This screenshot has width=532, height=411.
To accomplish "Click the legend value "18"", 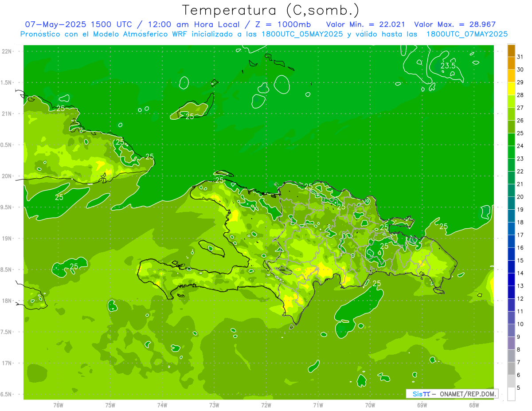I will coord(520,222).
